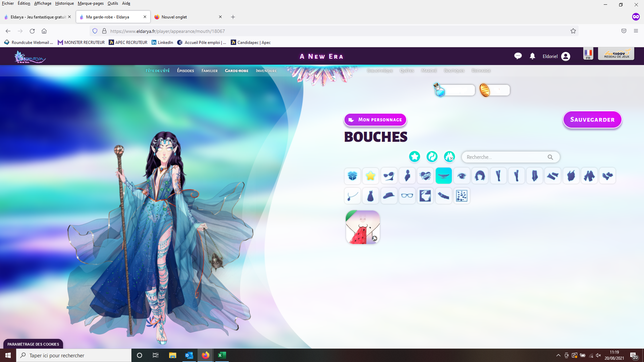Image resolution: width=644 pixels, height=362 pixels.
Task: Select the dress category icon
Action: (370, 196)
